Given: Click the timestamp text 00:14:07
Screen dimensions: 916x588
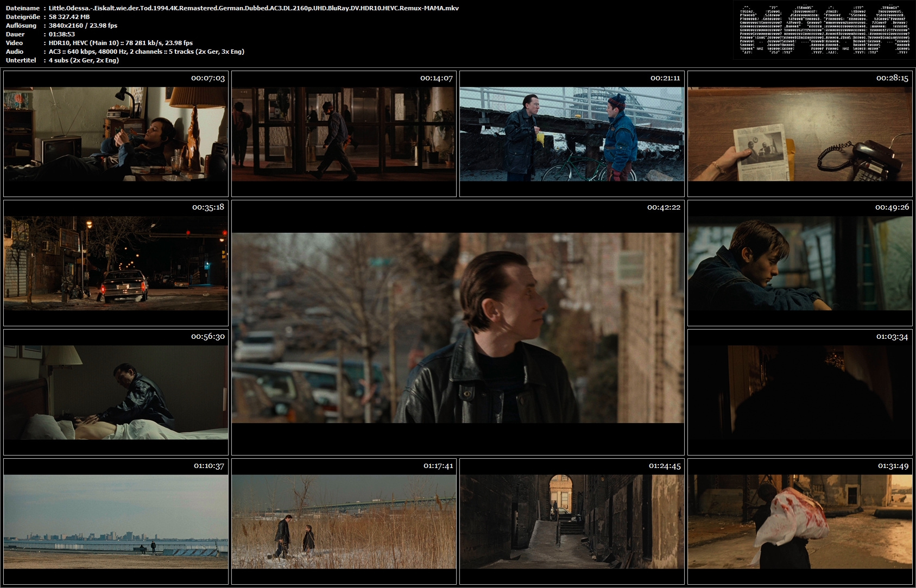Looking at the screenshot, I should 436,78.
